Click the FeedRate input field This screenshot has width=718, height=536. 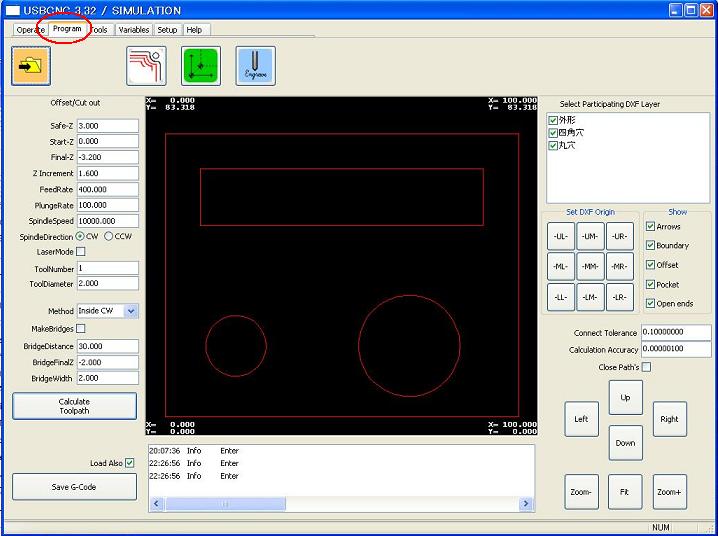pos(107,189)
